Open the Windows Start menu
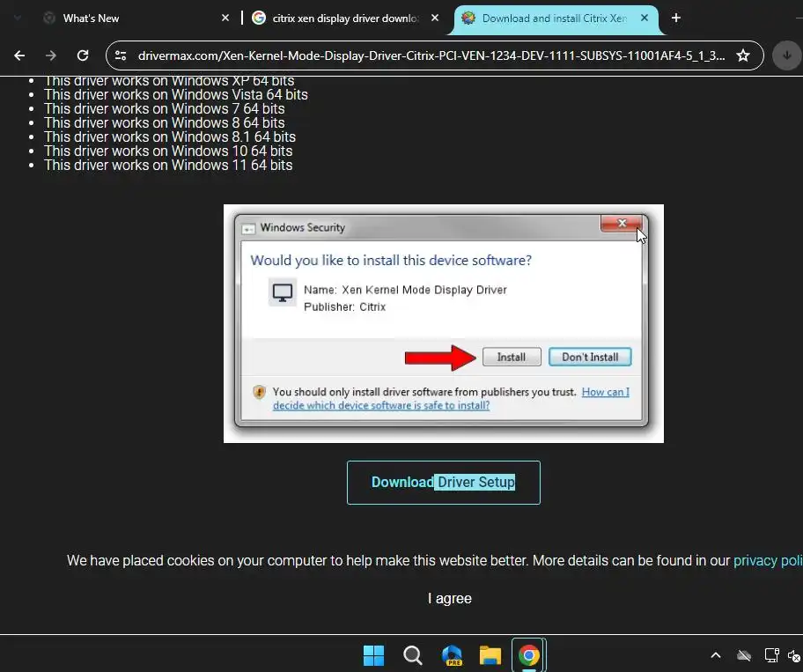The image size is (803, 672). [373, 655]
